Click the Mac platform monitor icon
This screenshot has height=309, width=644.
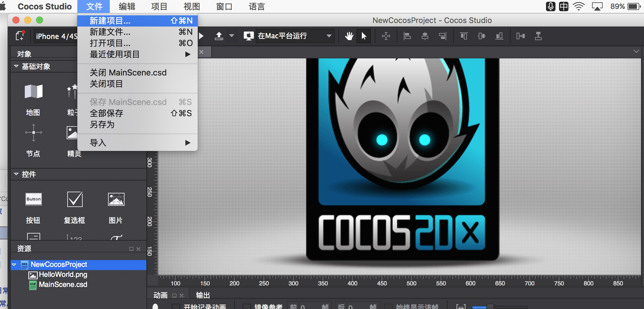[249, 36]
